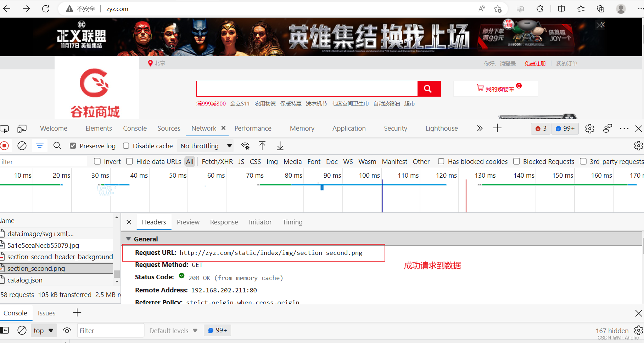This screenshot has height=343, width=644.
Task: Open the Preview tab of request
Action: pos(188,222)
